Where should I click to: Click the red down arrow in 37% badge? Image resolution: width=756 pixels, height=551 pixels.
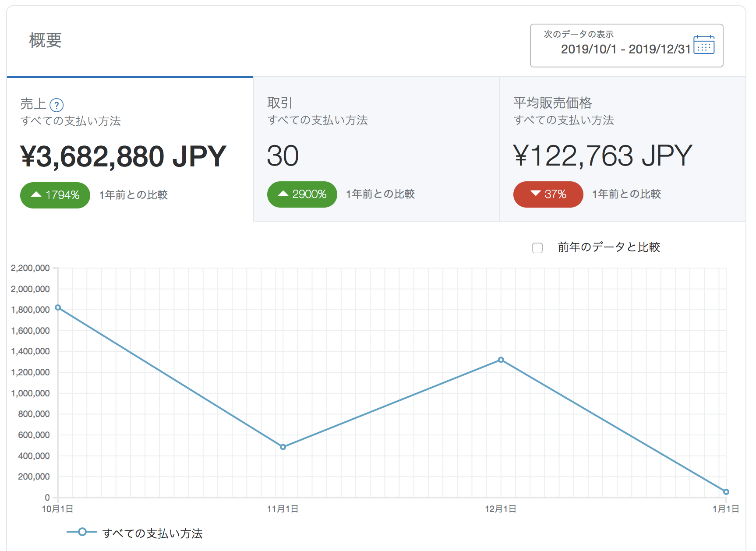pyautogui.click(x=535, y=194)
